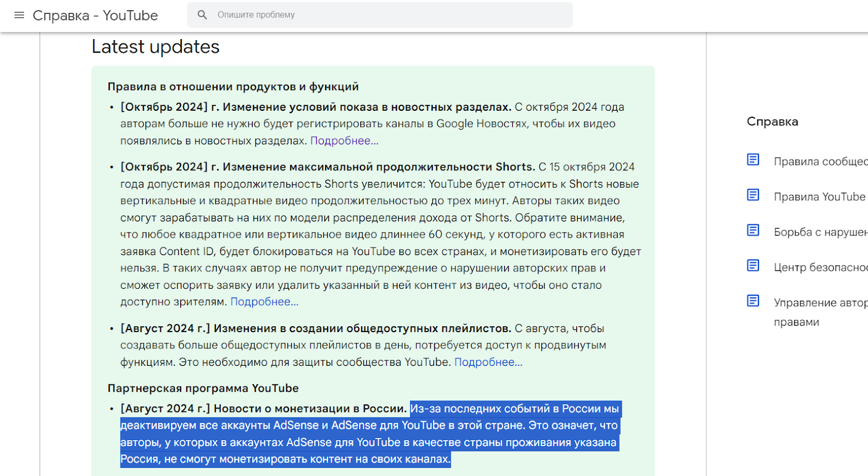Open Управление авторскими правами sidebar link
Image resolution: width=868 pixels, height=476 pixels.
[x=820, y=303]
